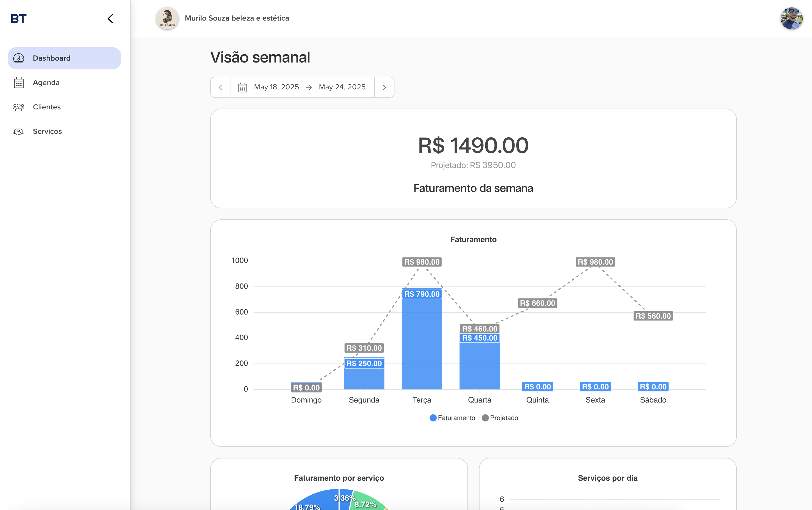The image size is (812, 510).
Task: Click the projected R$ 310.00 label for Segunda
Action: (364, 348)
